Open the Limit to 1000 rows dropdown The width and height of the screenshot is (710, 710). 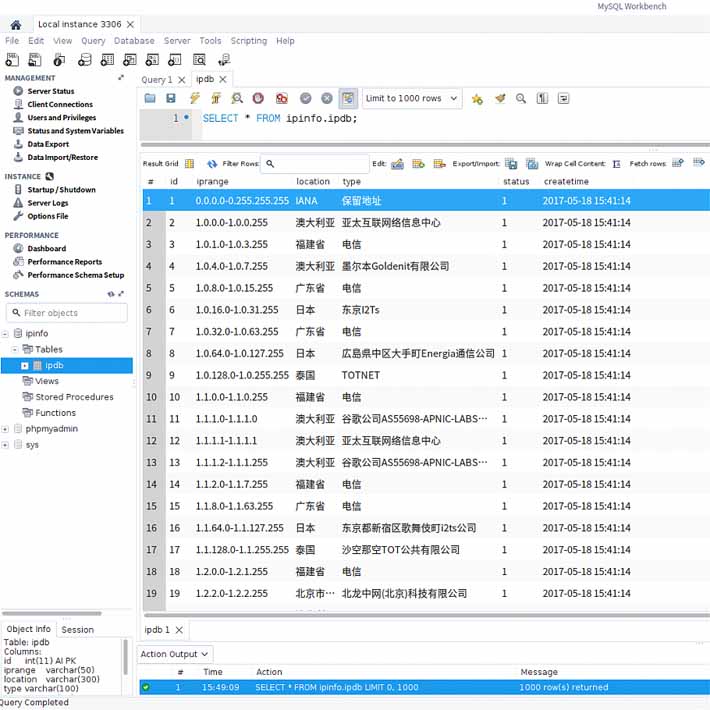[412, 98]
